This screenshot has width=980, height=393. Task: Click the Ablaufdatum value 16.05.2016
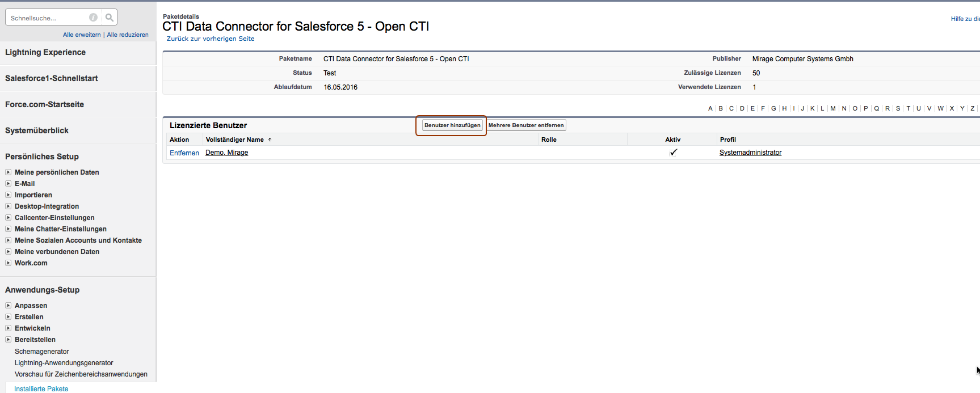pos(340,87)
